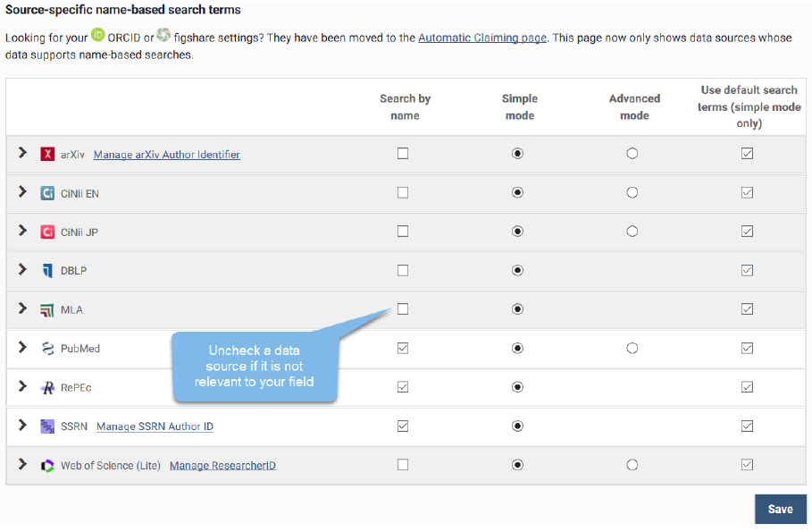812x532 pixels.
Task: Click the CiNii JP logo icon
Action: click(47, 232)
